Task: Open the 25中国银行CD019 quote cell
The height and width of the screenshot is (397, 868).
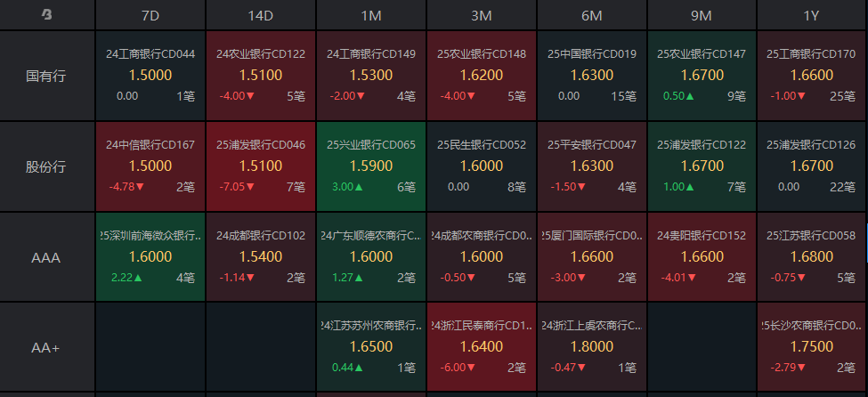Action: (592, 76)
